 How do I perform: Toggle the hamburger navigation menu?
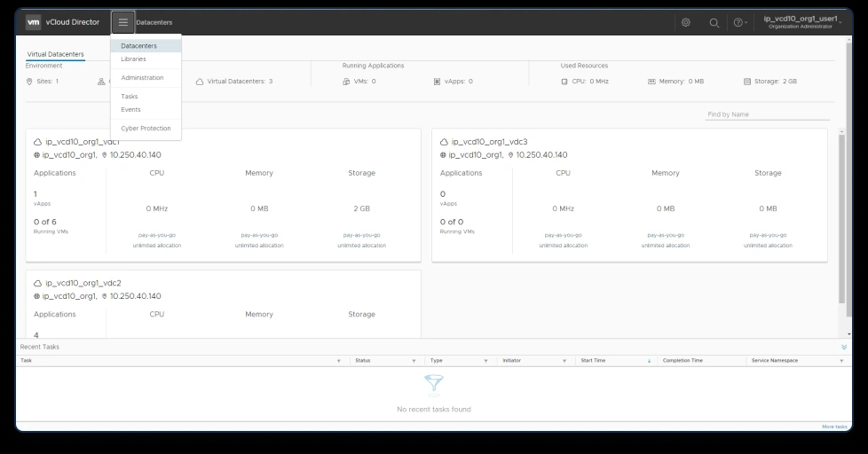pos(122,22)
